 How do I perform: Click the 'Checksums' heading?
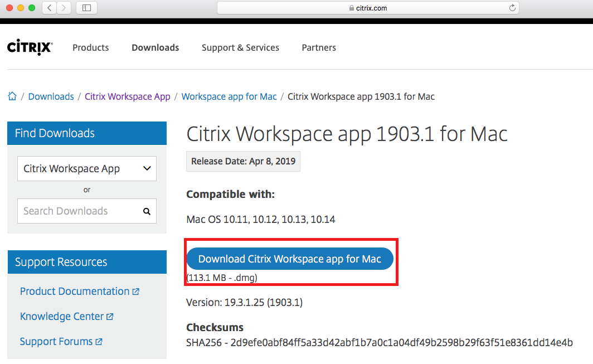pos(215,327)
